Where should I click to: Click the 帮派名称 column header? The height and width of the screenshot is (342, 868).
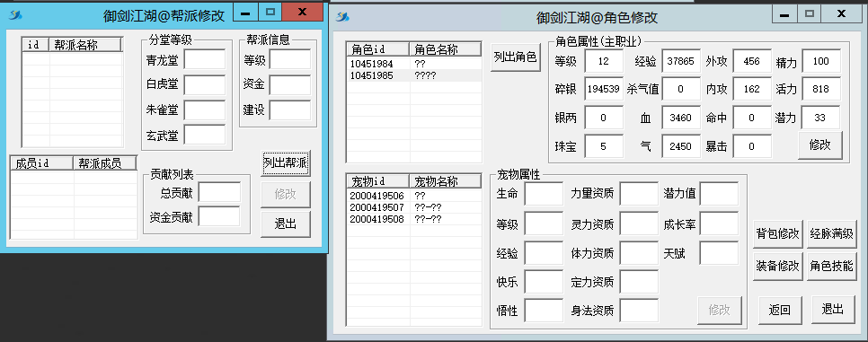(x=85, y=45)
